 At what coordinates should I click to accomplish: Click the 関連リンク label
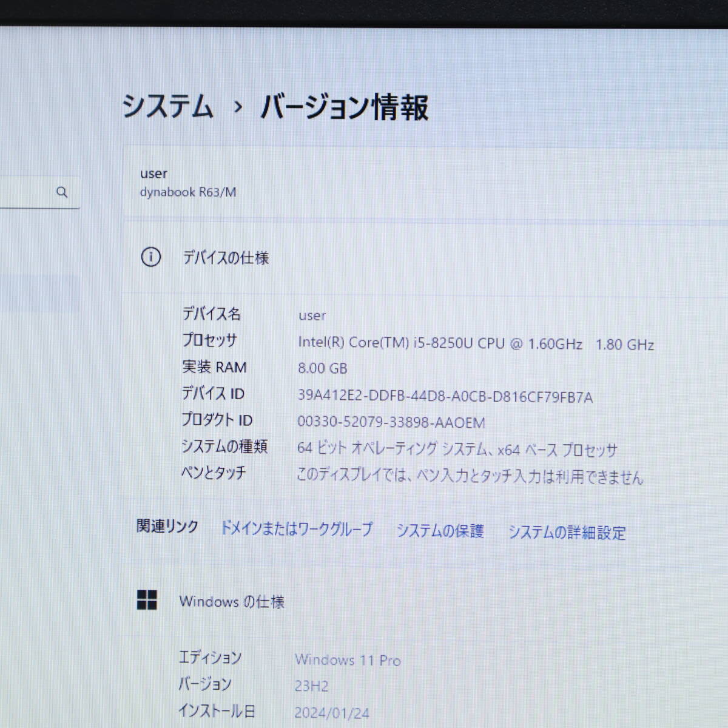click(167, 526)
